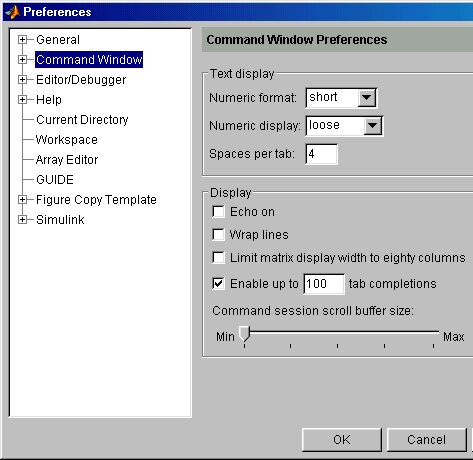
Task: Expand the Help tree node
Action: point(22,100)
